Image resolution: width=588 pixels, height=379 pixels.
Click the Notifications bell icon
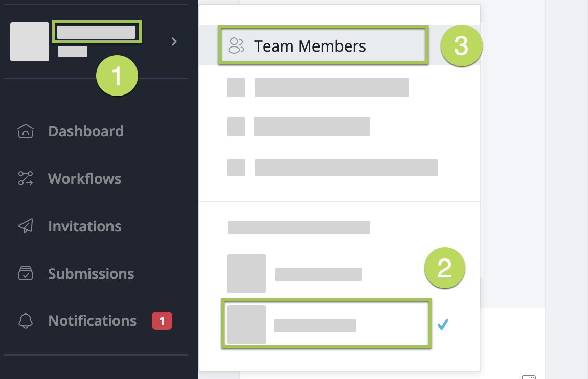(26, 321)
